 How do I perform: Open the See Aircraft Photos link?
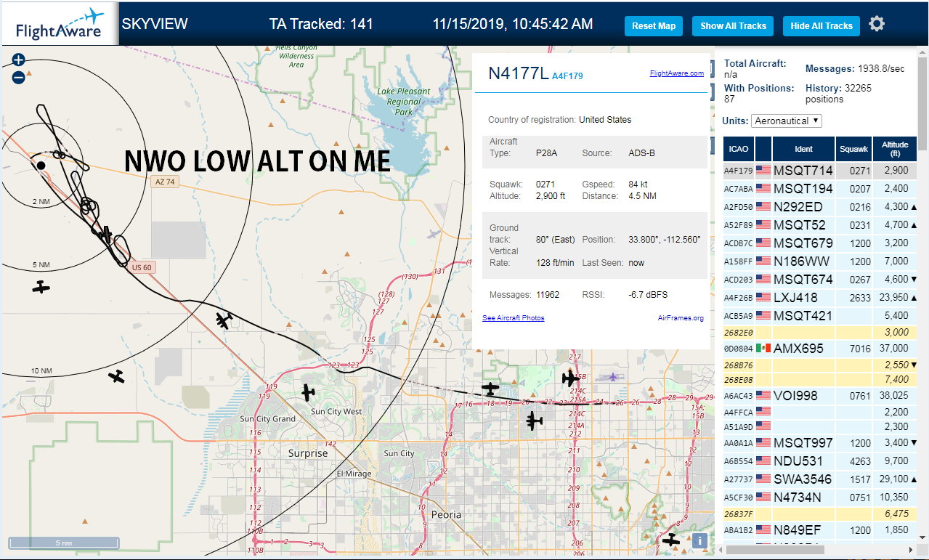click(514, 318)
